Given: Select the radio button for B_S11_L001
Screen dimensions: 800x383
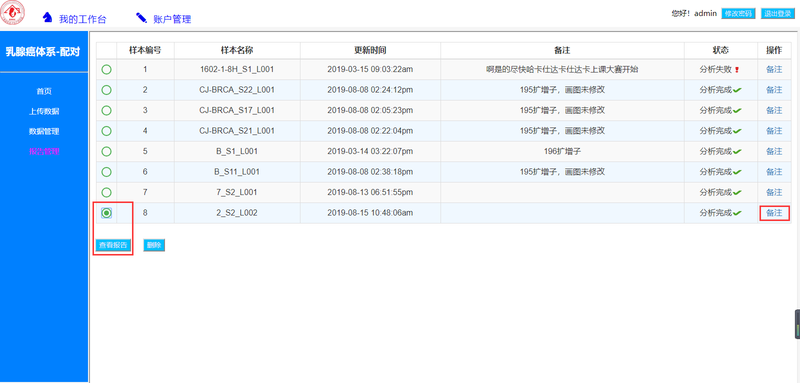Looking at the screenshot, I should 106,172.
